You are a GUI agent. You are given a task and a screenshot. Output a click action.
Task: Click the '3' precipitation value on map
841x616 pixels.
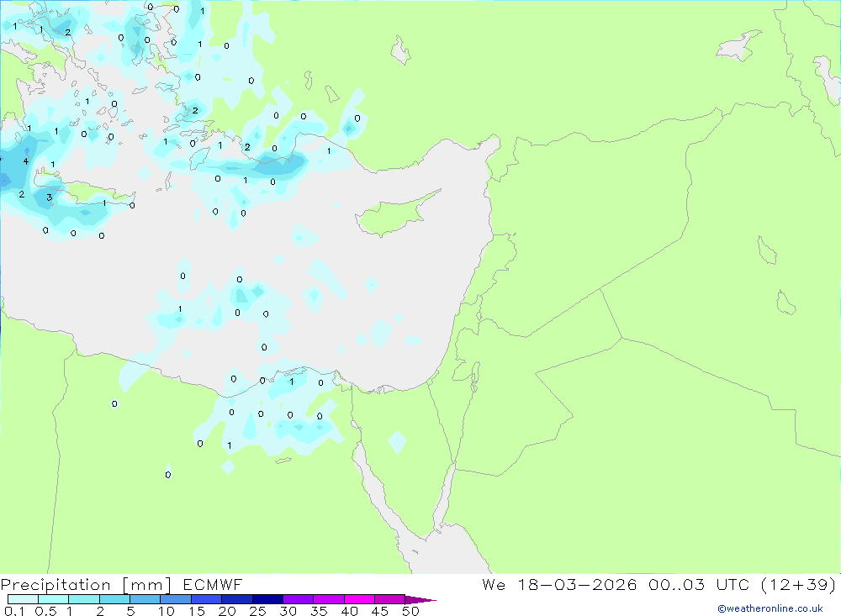click(49, 197)
